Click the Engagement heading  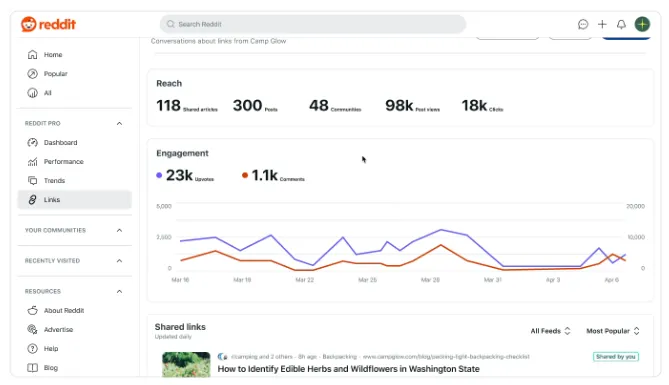(x=182, y=153)
